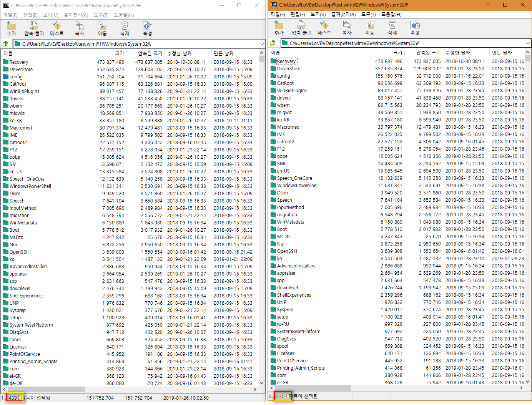Image resolution: width=532 pixels, height=405 pixels.
Task: Open 도구(T) menu in right window
Action: click(368, 14)
